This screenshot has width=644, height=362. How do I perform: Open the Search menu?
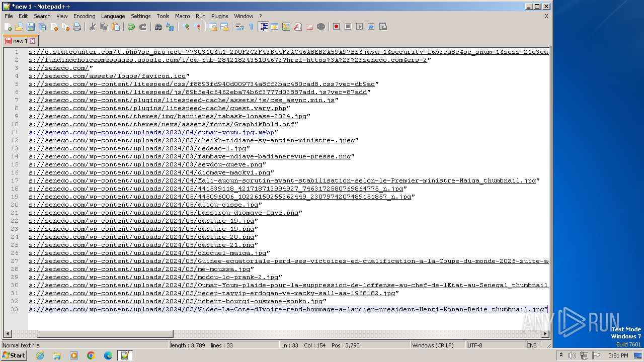point(42,16)
